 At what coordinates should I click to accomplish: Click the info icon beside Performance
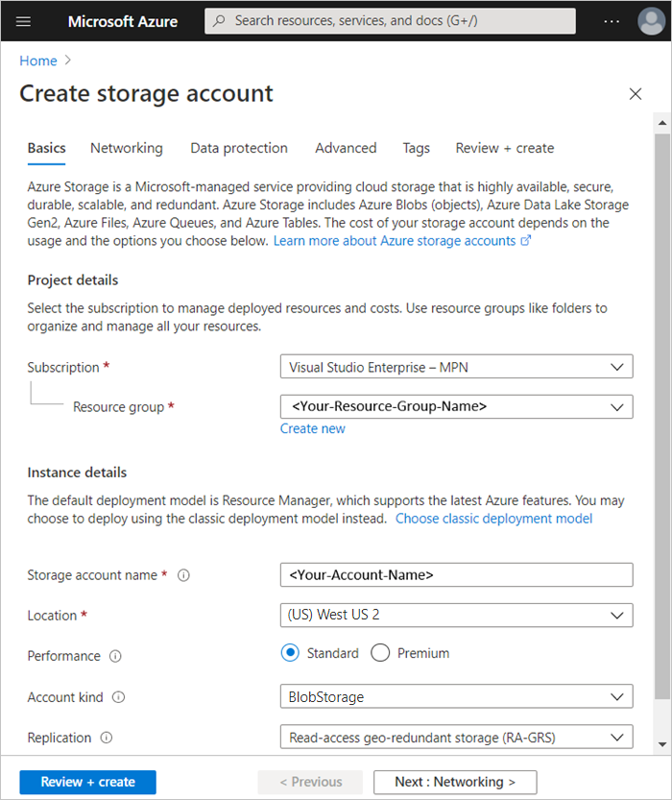click(x=115, y=657)
